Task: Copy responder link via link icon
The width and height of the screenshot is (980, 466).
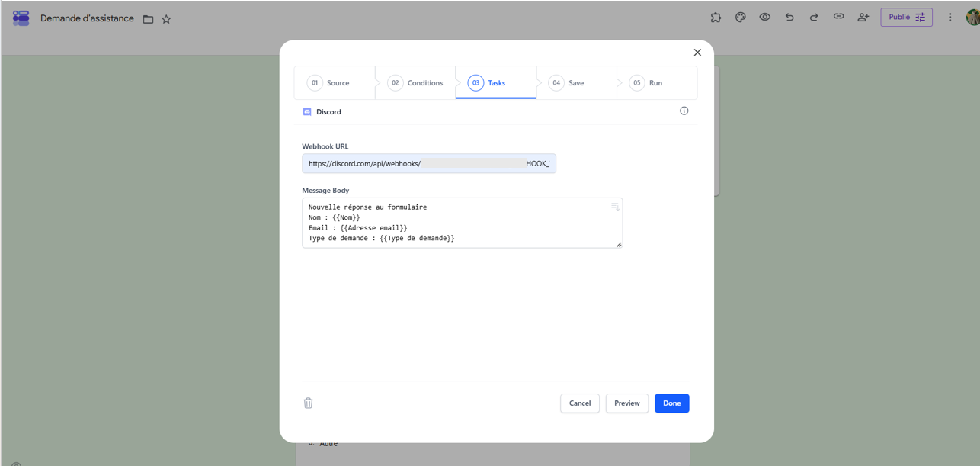Action: pos(838,17)
